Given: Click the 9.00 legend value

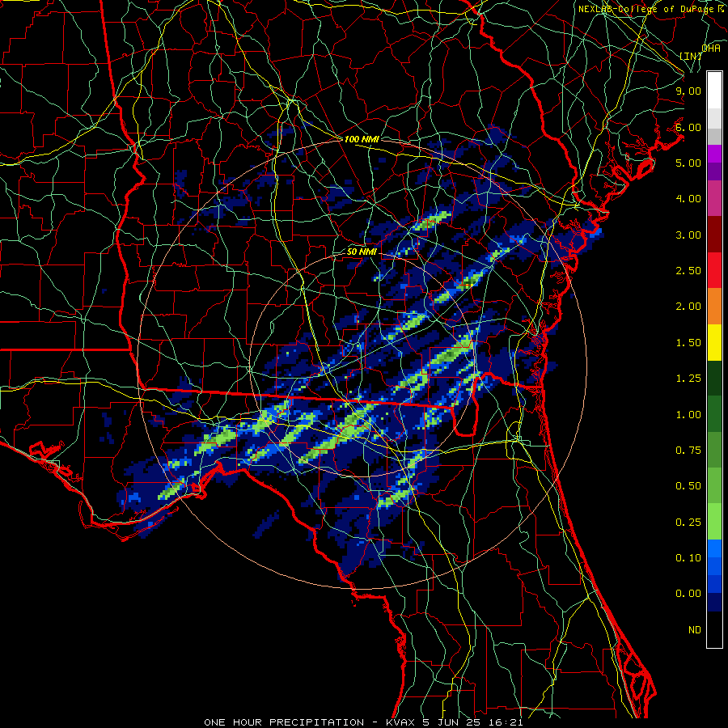Looking at the screenshot, I should pos(688,91).
